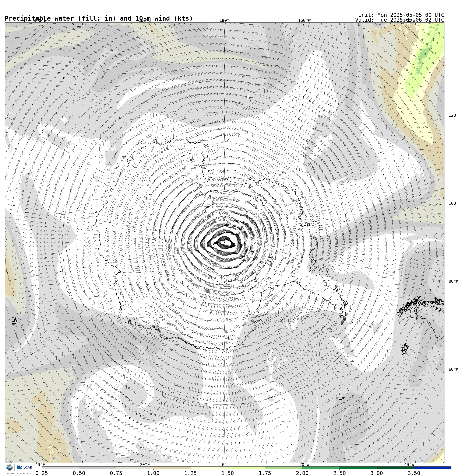
Task: Click the 2.00 colorbar value
Action: click(302, 473)
